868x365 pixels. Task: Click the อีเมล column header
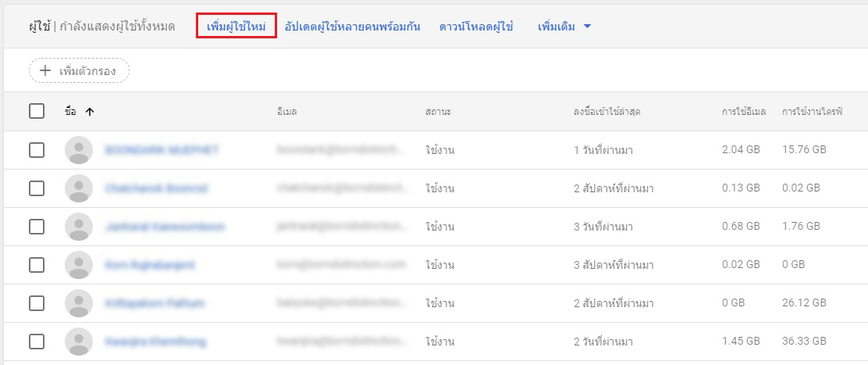tap(286, 112)
